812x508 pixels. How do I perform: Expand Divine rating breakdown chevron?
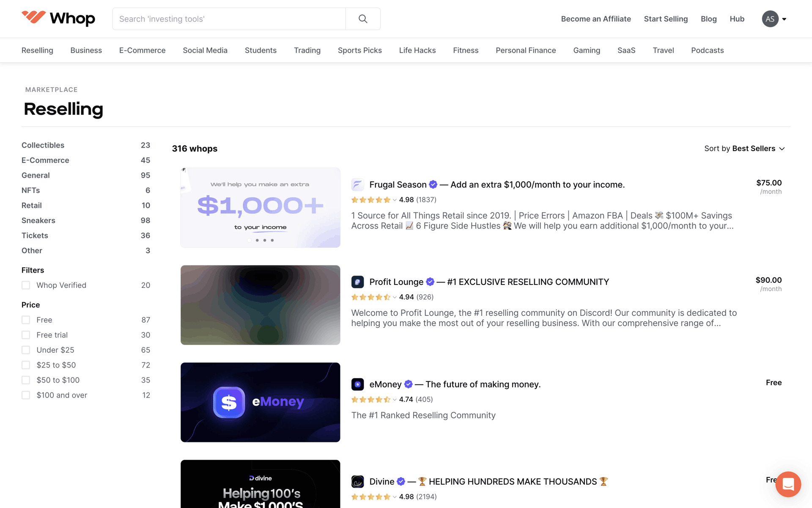(395, 497)
